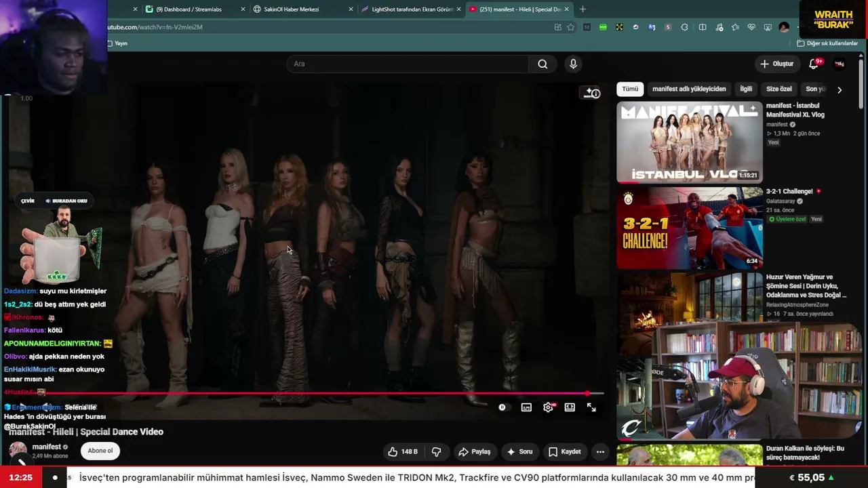Open the İstanbul Manifestival XL Vlog thumbnail
868x488 pixels.
tap(690, 142)
